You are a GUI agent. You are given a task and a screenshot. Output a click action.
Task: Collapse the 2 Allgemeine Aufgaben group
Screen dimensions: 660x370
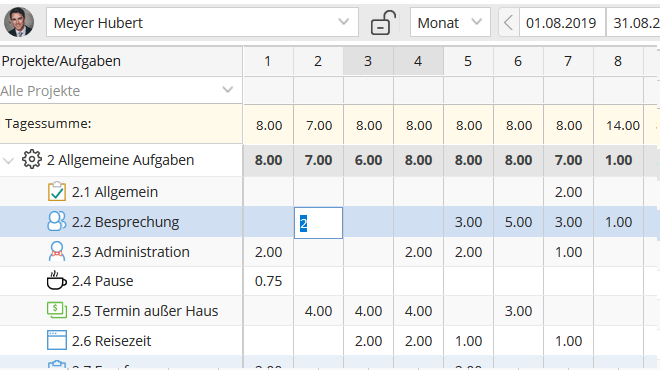8,160
